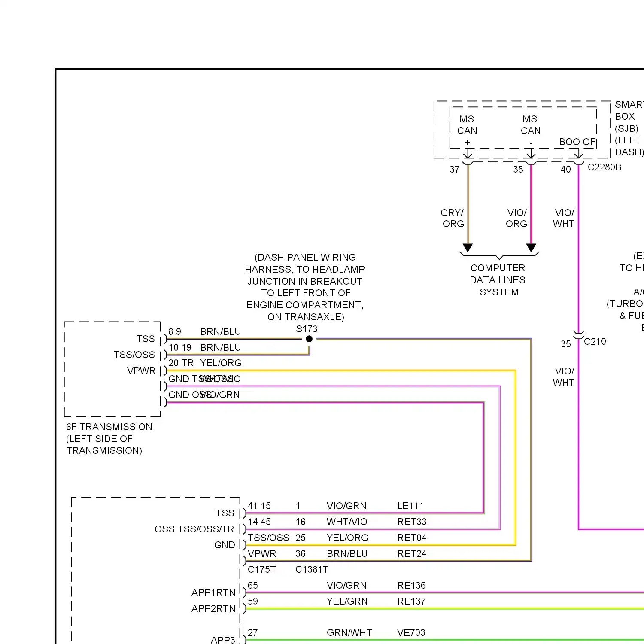Select the VE703 circuit code

click(411, 632)
